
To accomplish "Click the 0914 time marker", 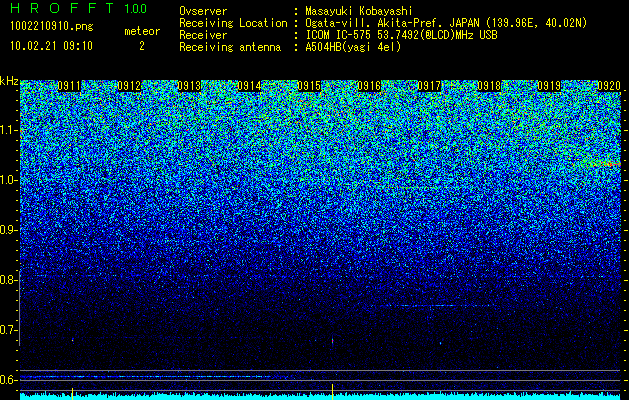I will point(249,86).
